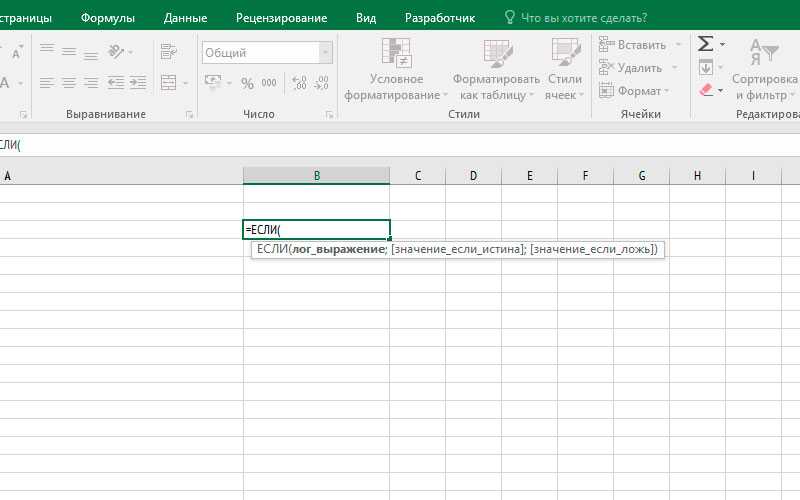Switch to the Формулы tab

tap(108, 18)
